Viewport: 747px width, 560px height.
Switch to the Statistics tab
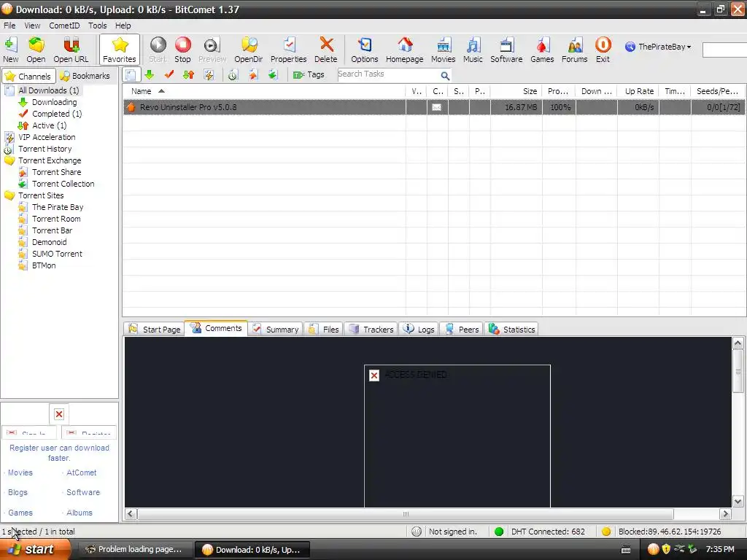coord(511,330)
